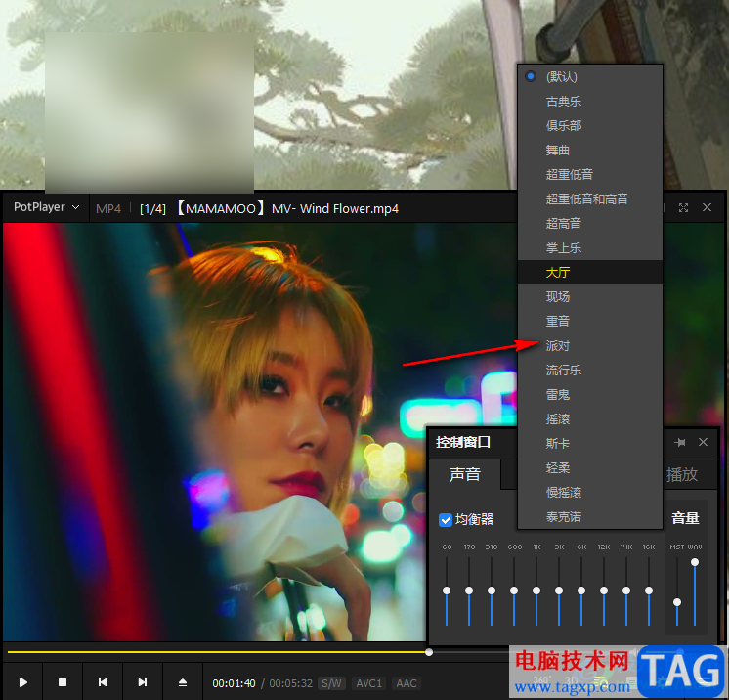The image size is (729, 700).
Task: Adjust the 12K equalizer slider
Action: pyautogui.click(x=604, y=591)
